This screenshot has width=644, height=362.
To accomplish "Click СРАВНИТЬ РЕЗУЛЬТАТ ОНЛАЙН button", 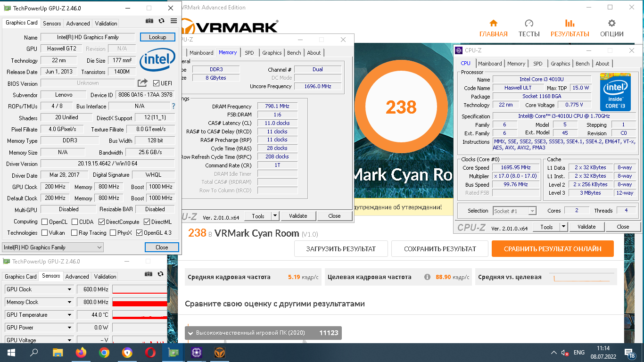I will pyautogui.click(x=553, y=249).
